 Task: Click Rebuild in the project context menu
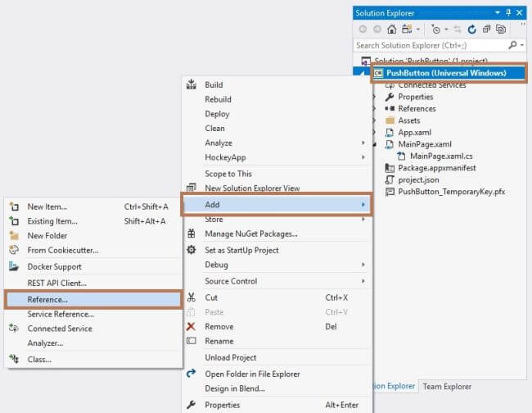tap(217, 99)
